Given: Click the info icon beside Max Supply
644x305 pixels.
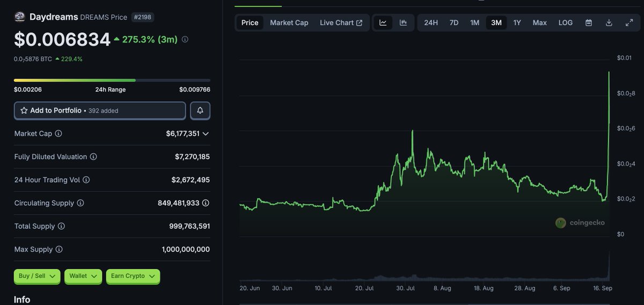Looking at the screenshot, I should coord(59,249).
